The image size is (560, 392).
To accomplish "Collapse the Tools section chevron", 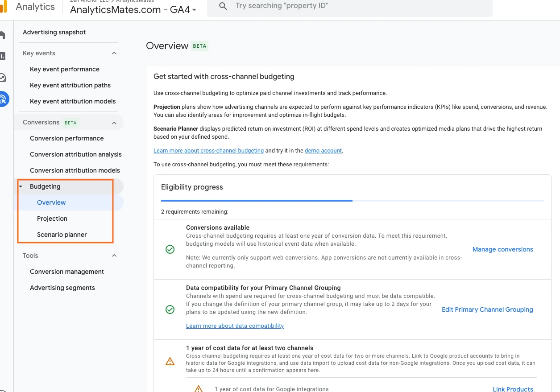I will [x=114, y=256].
